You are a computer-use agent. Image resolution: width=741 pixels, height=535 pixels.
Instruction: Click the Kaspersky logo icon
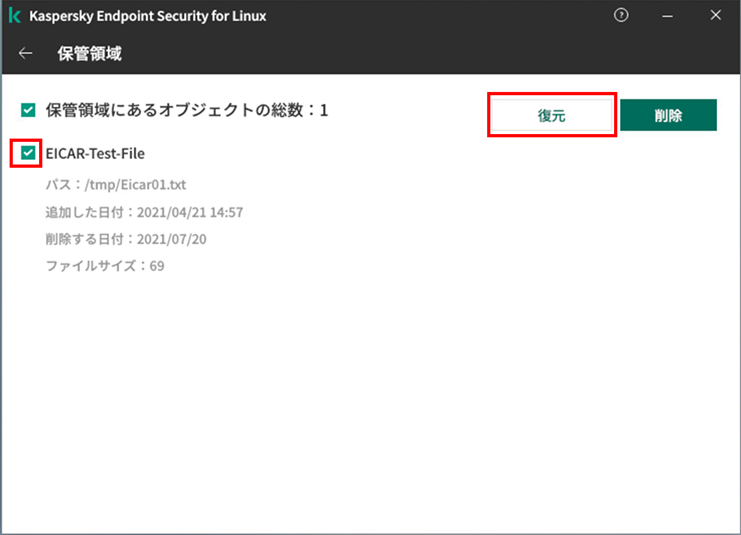[15, 16]
